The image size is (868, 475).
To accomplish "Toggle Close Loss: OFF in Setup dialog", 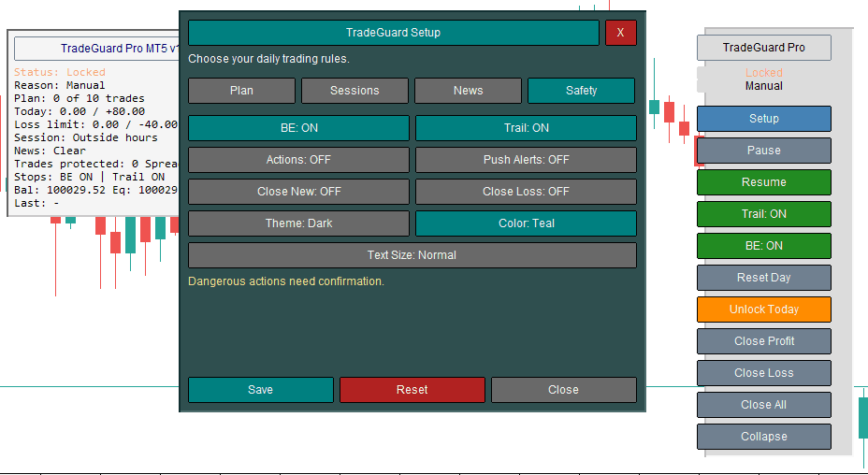I will click(526, 192).
